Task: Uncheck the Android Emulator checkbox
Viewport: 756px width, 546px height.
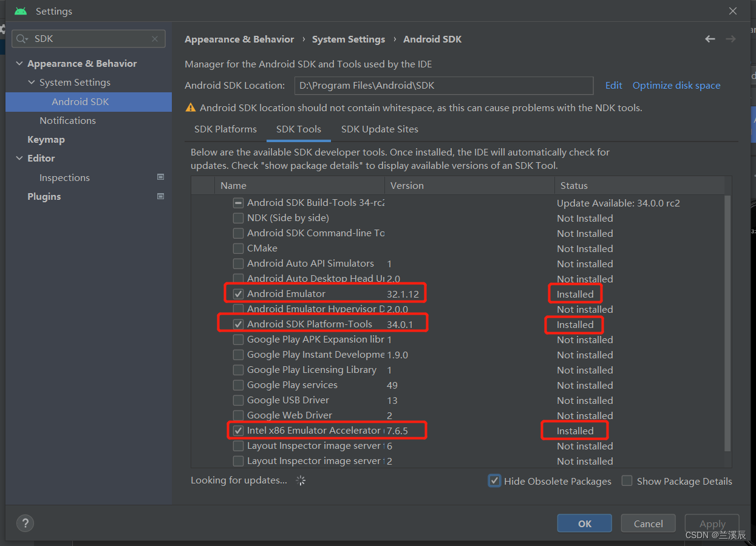Action: (x=238, y=294)
